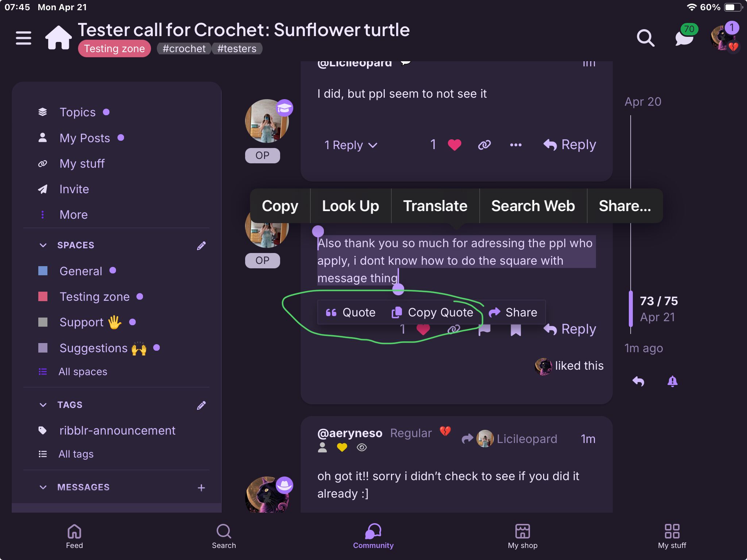Open the Testing zone category badge
This screenshot has height=560, width=747.
pyautogui.click(x=114, y=49)
